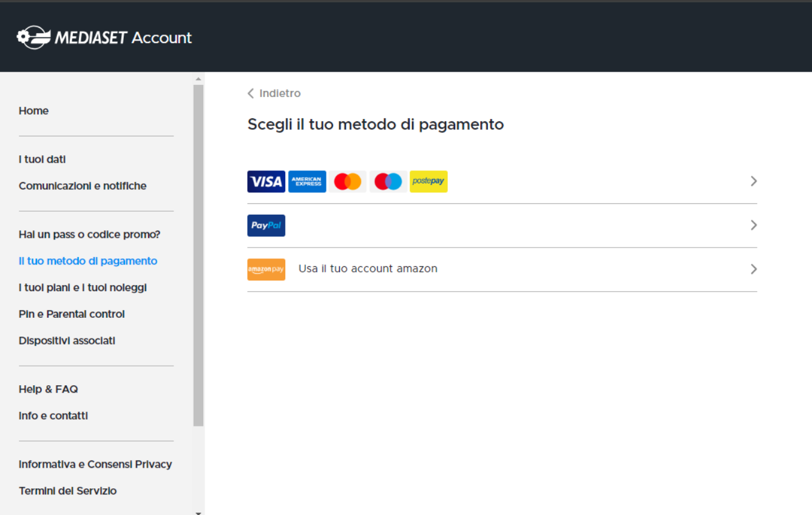Open 'Dispositivi associati' page
812x515 pixels.
67,341
